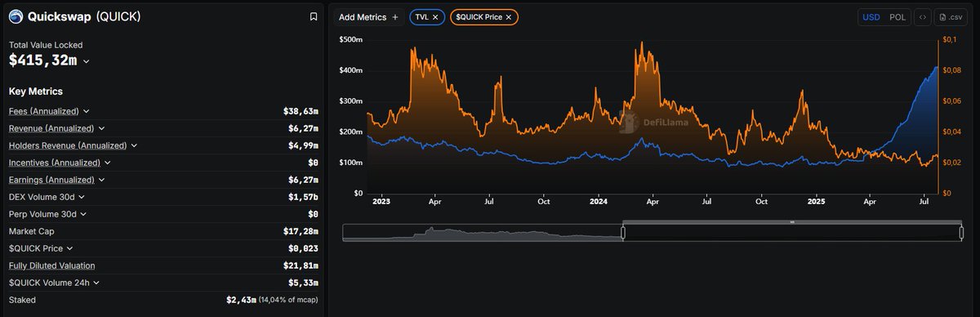This screenshot has width=980, height=317.
Task: Click the Total Value Locked figure $415,32m
Action: pyautogui.click(x=43, y=60)
